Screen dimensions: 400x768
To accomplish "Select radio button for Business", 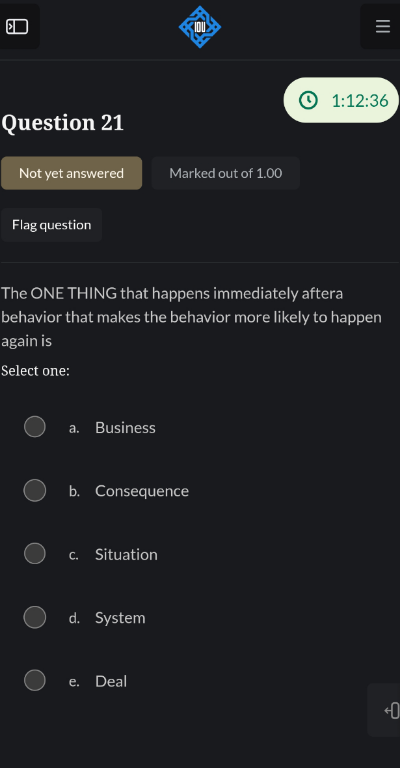I will (35, 427).
